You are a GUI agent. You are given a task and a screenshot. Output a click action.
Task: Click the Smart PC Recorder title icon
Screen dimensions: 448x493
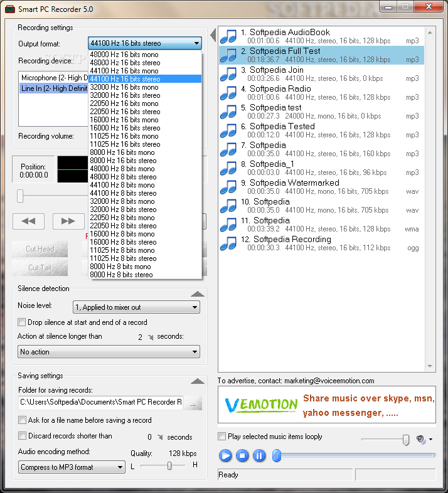click(10, 9)
